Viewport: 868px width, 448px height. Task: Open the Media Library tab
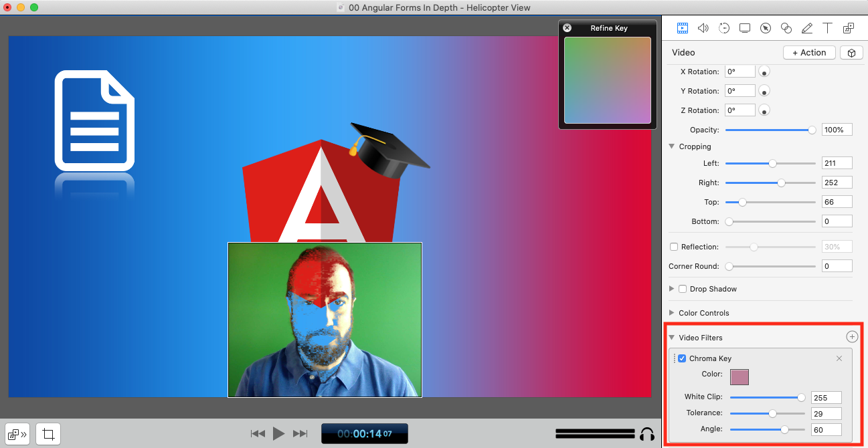[x=849, y=28]
